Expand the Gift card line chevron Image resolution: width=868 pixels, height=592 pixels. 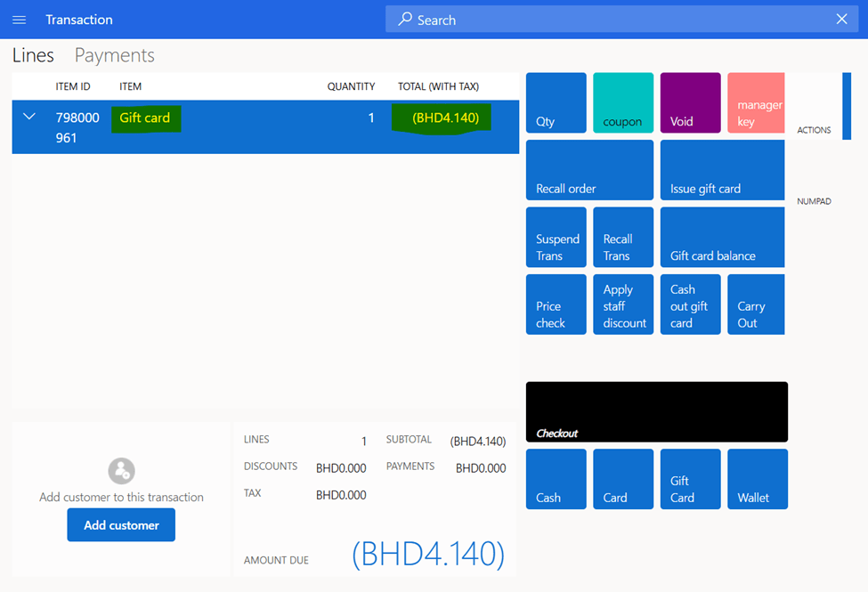pyautogui.click(x=29, y=117)
